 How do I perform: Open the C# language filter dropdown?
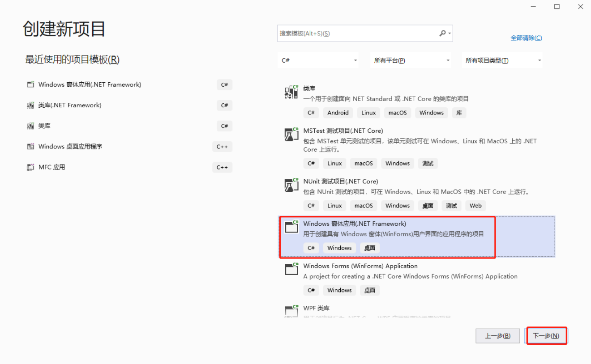pos(318,60)
